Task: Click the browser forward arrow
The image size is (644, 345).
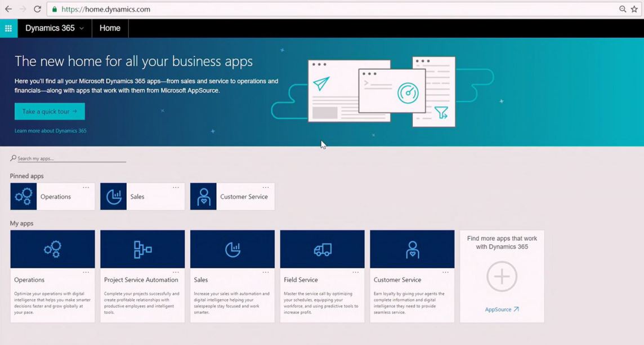Action: coord(23,9)
